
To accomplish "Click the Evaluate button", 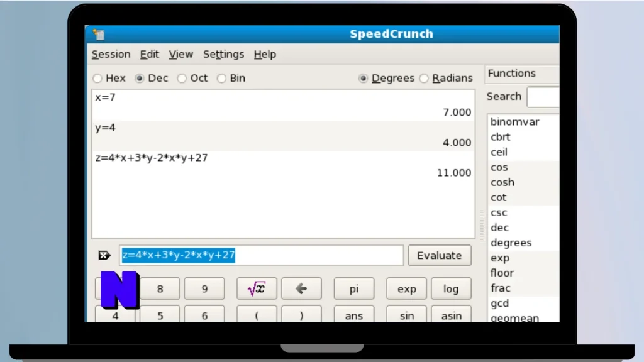I will pos(440,255).
